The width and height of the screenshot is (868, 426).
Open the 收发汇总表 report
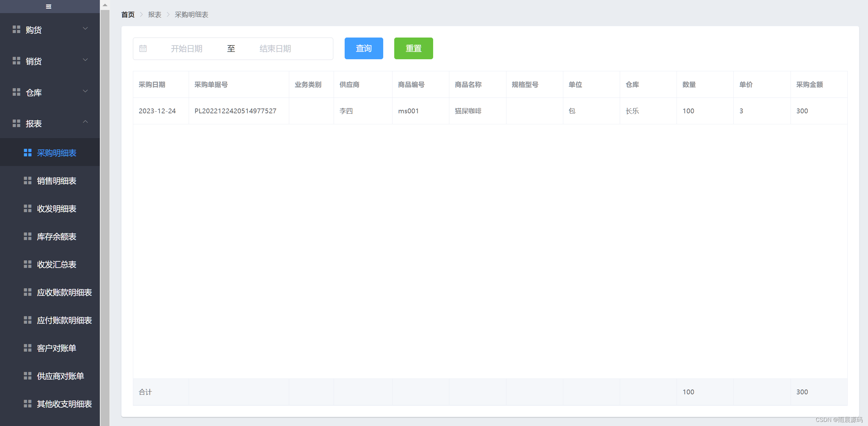(56, 264)
